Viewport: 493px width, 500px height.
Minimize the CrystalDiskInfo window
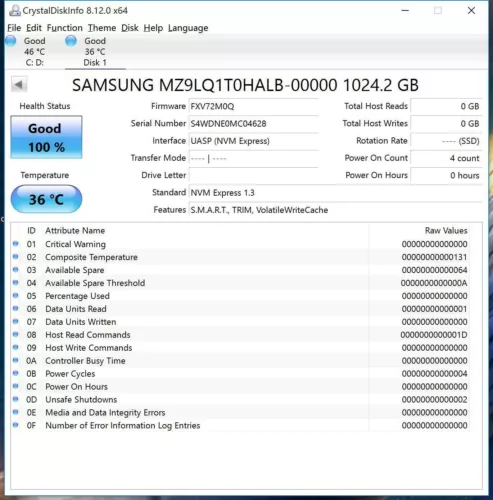click(x=405, y=11)
